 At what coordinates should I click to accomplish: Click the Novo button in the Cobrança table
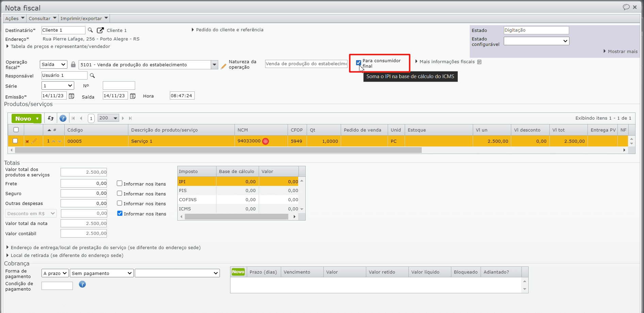pyautogui.click(x=238, y=272)
